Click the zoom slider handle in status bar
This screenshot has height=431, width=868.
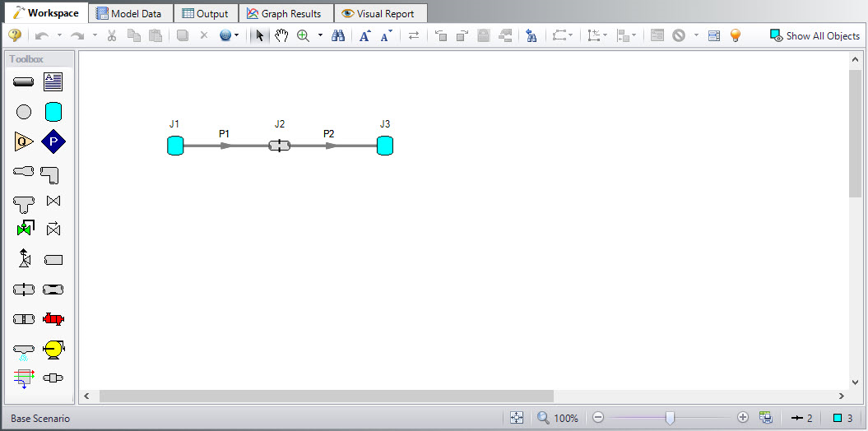coord(670,418)
